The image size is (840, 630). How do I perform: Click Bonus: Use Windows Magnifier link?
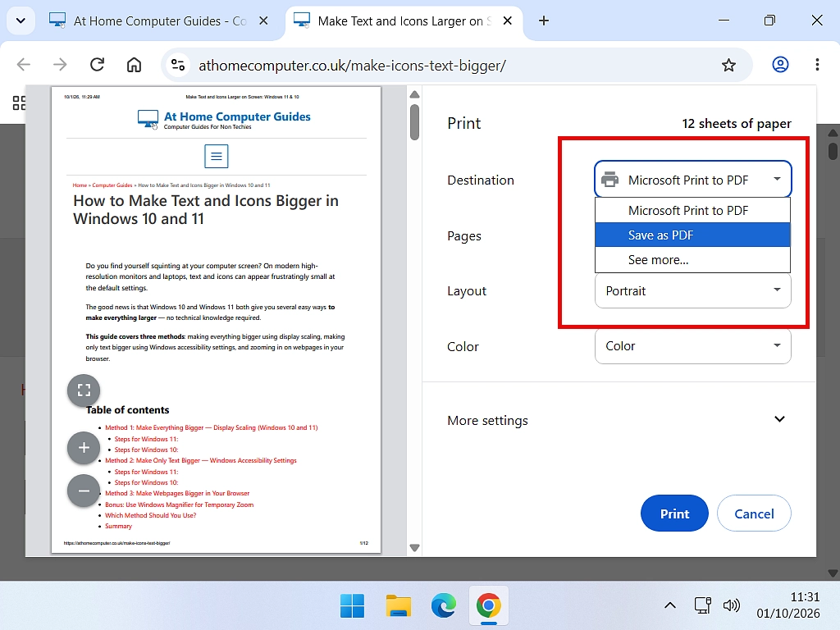(x=179, y=504)
